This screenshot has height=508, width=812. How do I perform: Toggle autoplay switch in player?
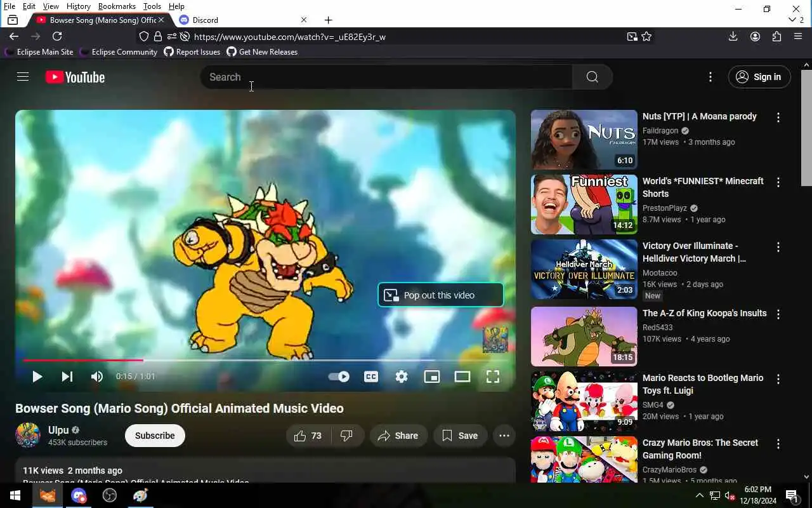[x=339, y=377]
